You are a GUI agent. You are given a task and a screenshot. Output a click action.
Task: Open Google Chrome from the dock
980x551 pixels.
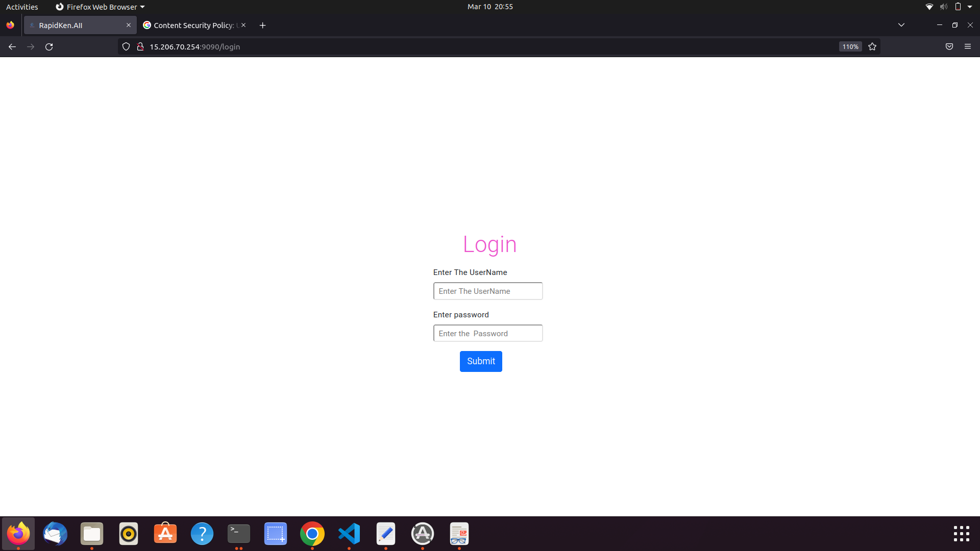(312, 534)
